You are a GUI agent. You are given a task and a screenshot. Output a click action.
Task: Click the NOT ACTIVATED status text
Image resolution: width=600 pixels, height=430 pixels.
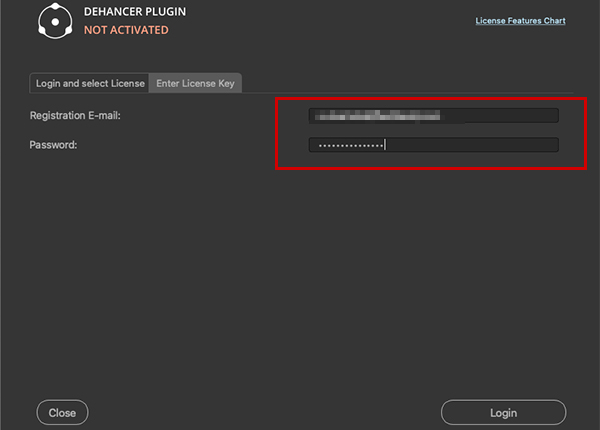click(x=126, y=30)
